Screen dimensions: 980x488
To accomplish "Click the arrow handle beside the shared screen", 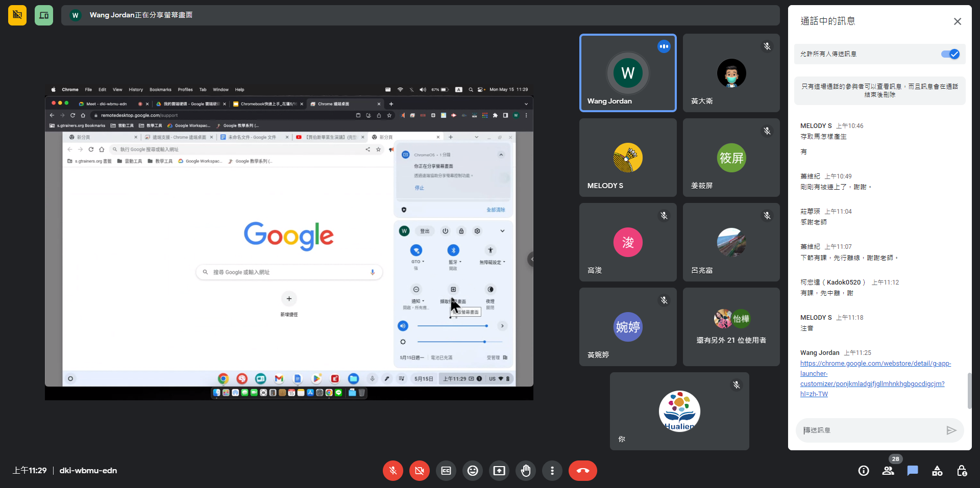I will point(531,259).
